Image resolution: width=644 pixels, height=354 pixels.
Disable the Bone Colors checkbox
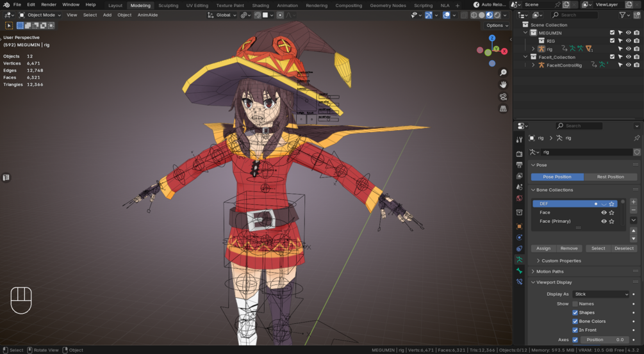575,321
